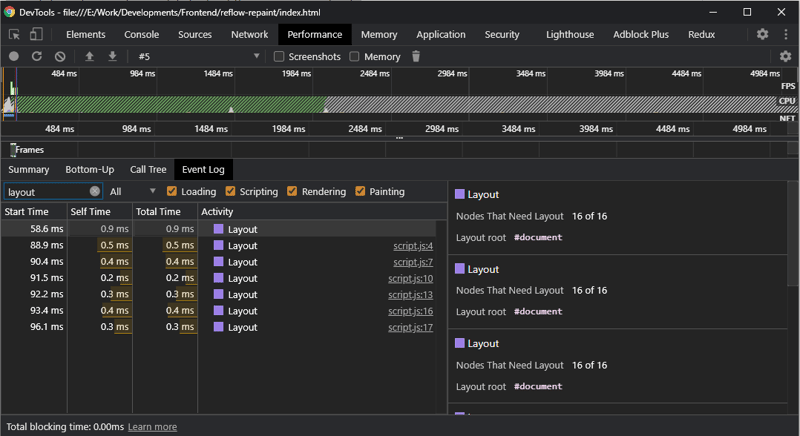Click the reload and profile page icon
800x436 pixels.
pyautogui.click(x=37, y=57)
